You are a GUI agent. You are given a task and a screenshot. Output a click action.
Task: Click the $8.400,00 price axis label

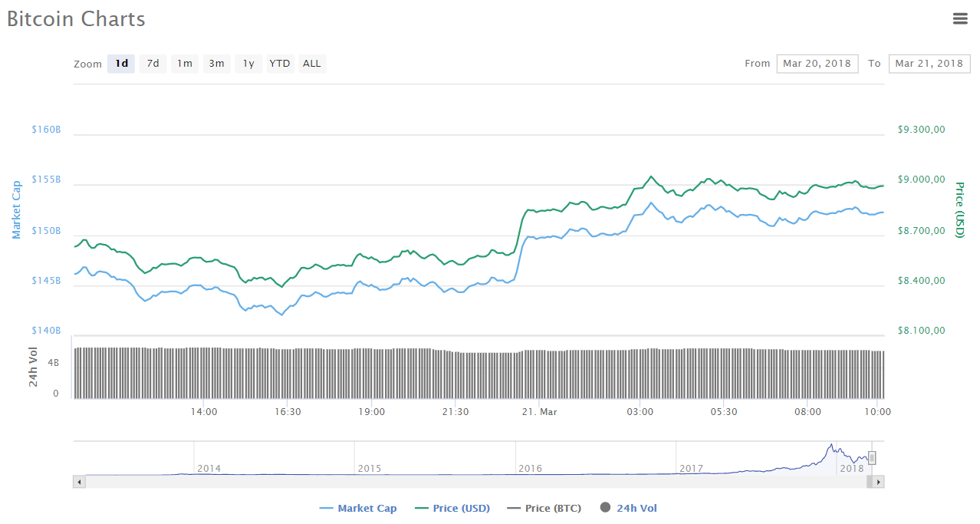tap(921, 281)
